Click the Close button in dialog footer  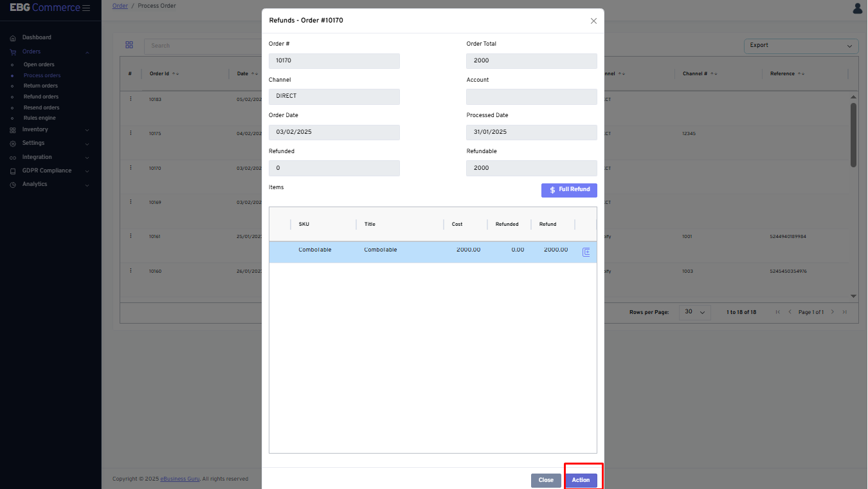[x=546, y=480]
